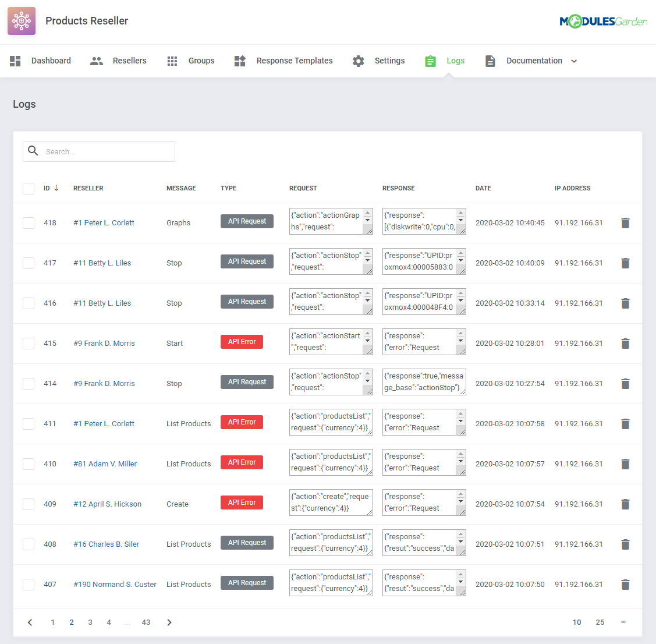Image resolution: width=656 pixels, height=644 pixels.
Task: Open the Groups tab
Action: pos(191,61)
